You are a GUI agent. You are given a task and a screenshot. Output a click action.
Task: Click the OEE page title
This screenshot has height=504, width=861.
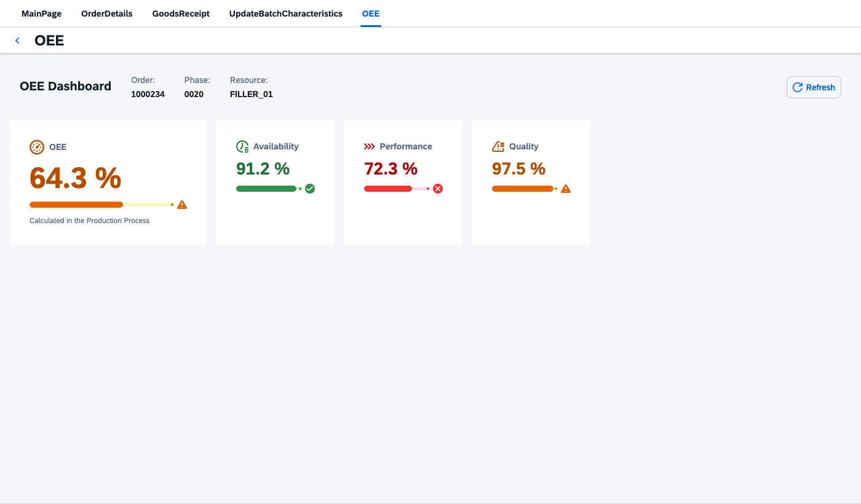point(49,41)
